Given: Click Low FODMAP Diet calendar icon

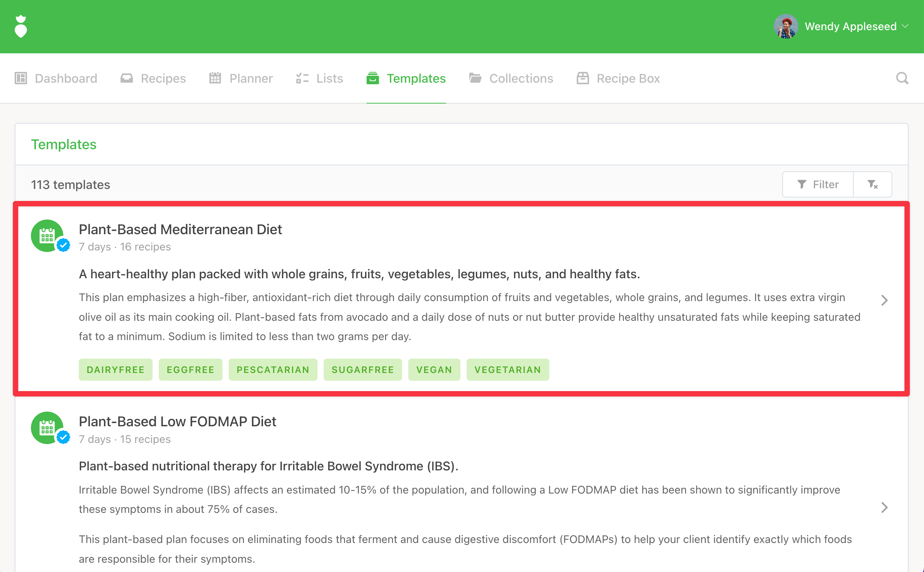Looking at the screenshot, I should (x=47, y=428).
